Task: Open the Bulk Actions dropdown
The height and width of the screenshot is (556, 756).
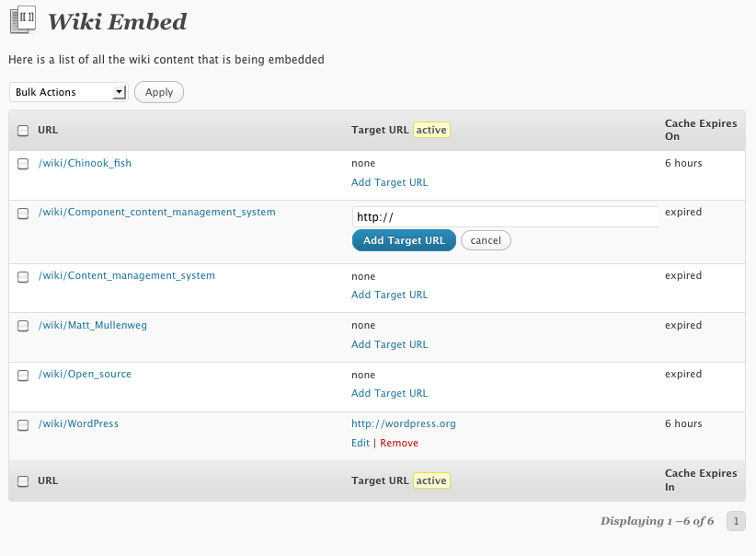Action: point(68,92)
